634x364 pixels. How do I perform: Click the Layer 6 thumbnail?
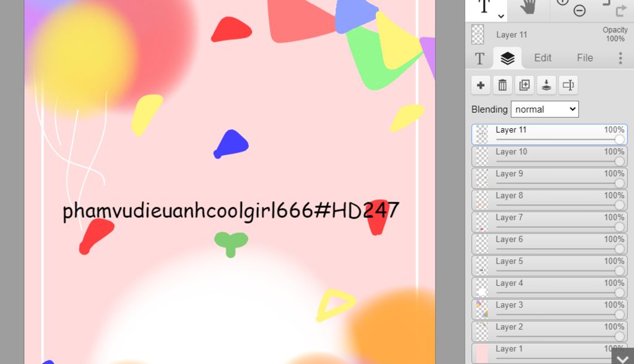(482, 243)
